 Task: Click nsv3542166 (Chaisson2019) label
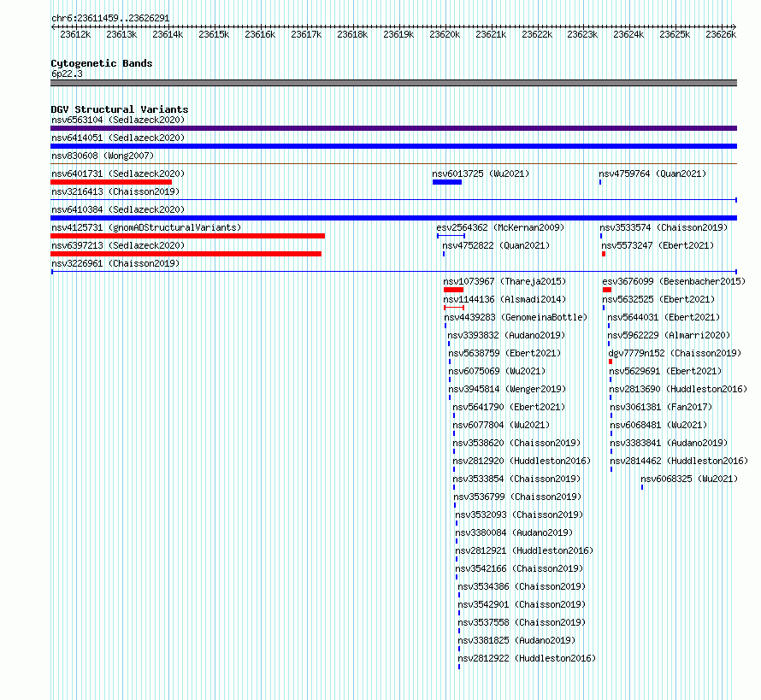(x=519, y=568)
